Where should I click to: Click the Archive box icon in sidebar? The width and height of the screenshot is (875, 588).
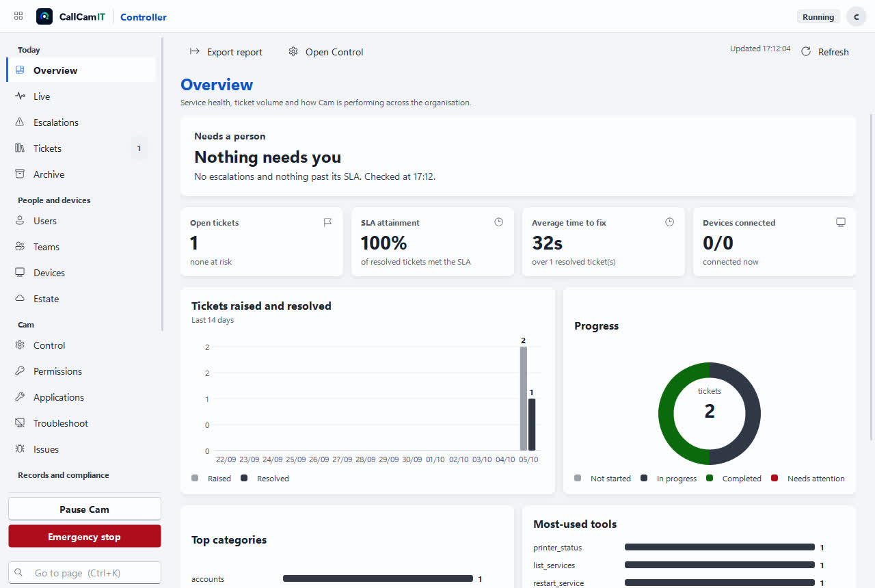[20, 174]
